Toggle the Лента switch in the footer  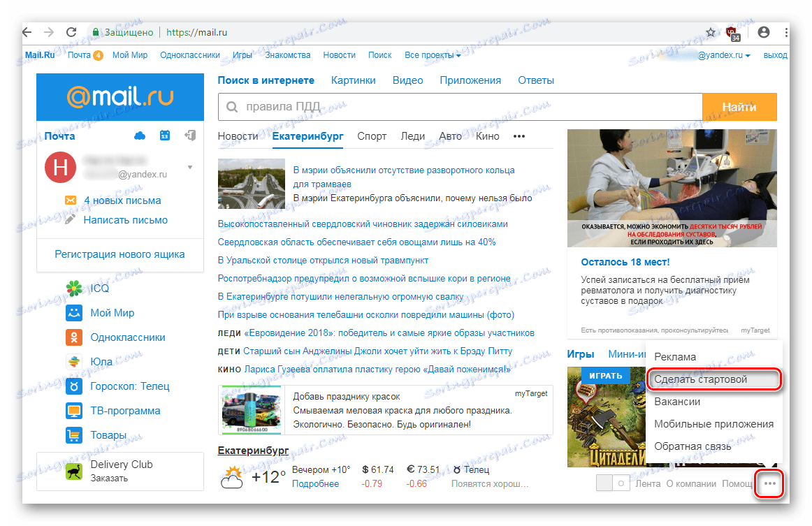pos(612,483)
